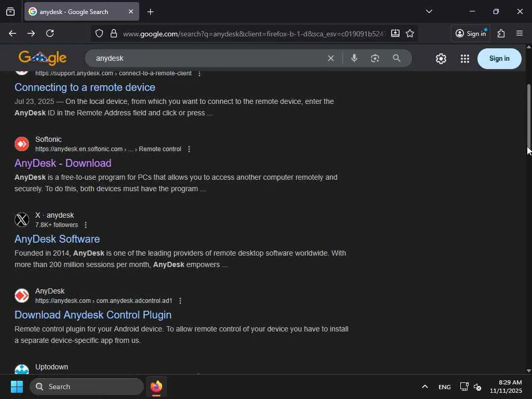Open tracking protection shield icon
This screenshot has height=399, width=532.
(x=99, y=33)
